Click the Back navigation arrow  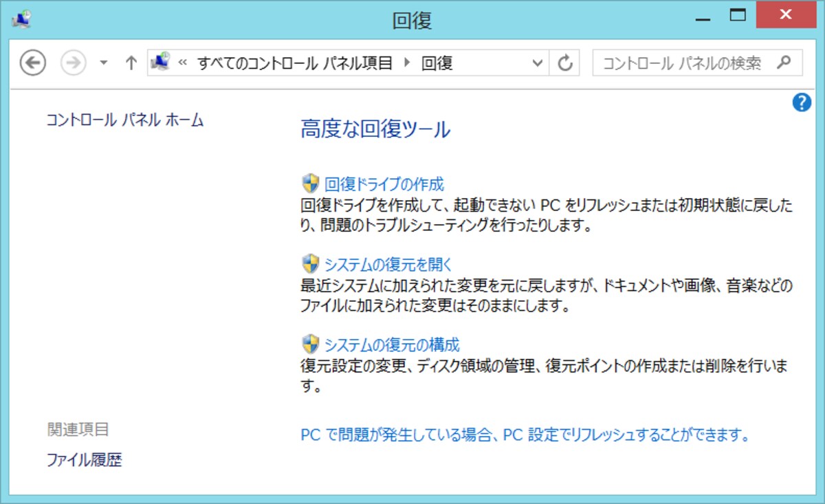pyautogui.click(x=32, y=63)
